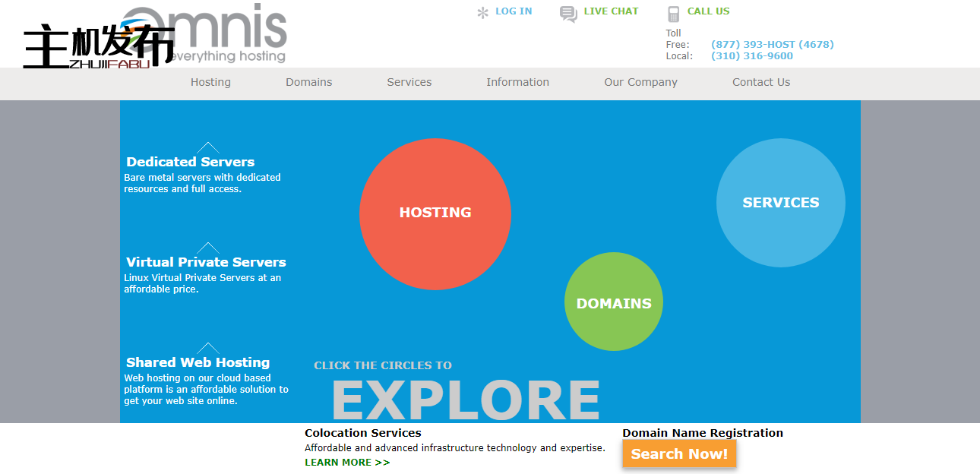Open the red Hosting circle
This screenshot has width=980, height=474.
[435, 213]
